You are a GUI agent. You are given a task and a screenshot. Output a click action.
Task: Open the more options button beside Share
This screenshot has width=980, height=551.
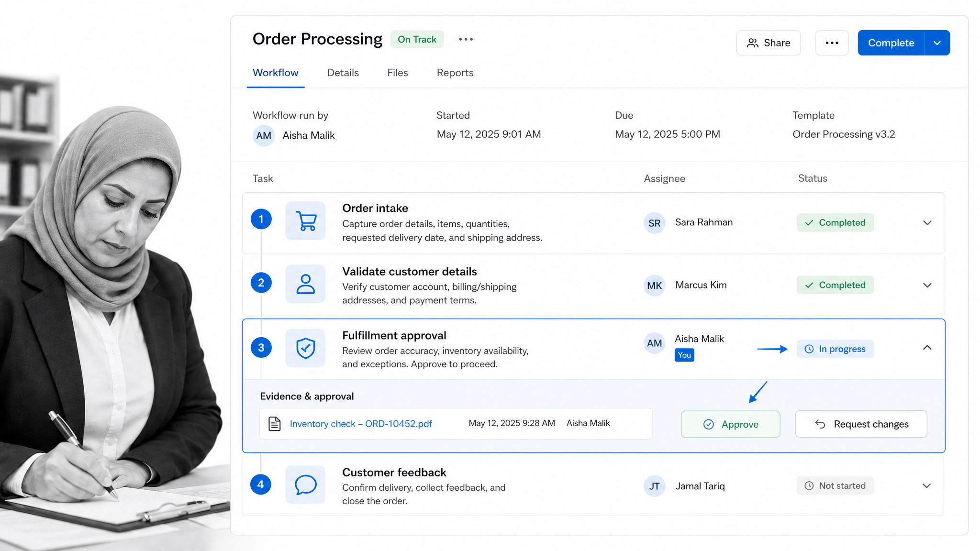coord(832,43)
